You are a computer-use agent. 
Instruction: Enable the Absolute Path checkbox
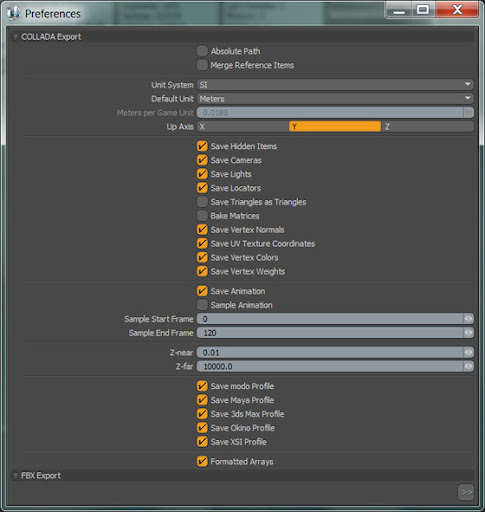coord(202,51)
